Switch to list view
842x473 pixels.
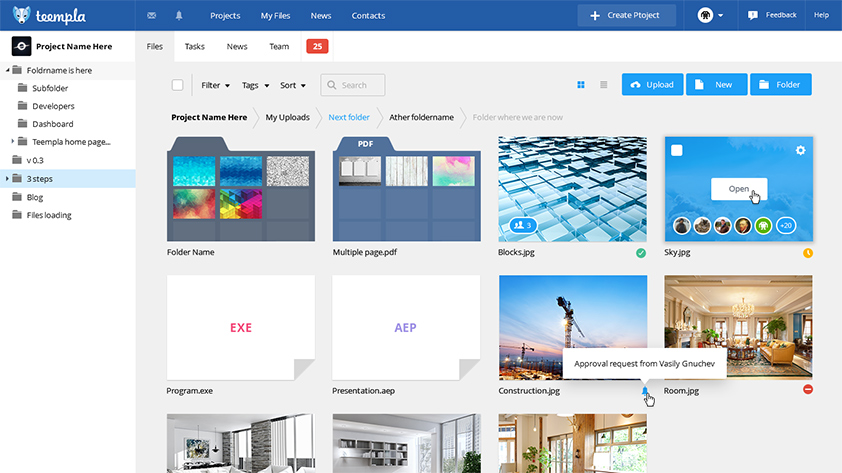[604, 85]
